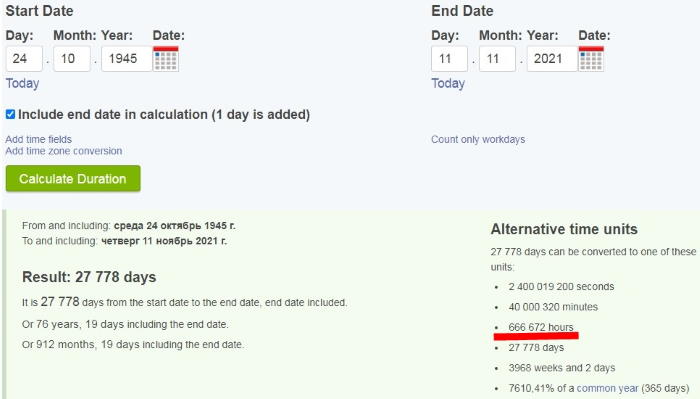This screenshot has width=700, height=399.
Task: Click the Include end date label text
Action: pyautogui.click(x=164, y=115)
